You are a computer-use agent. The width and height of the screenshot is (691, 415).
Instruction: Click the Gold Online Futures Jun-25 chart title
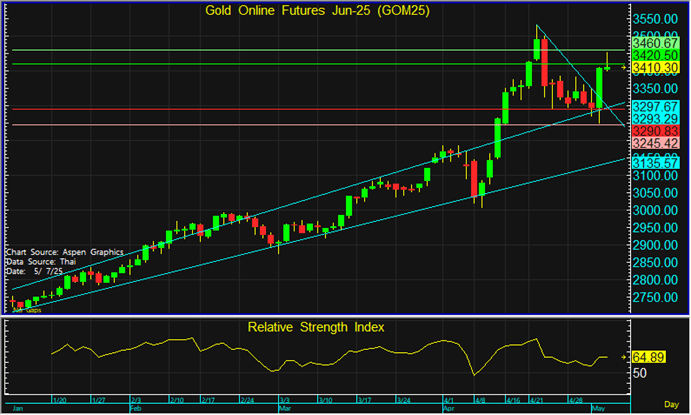coord(311,11)
